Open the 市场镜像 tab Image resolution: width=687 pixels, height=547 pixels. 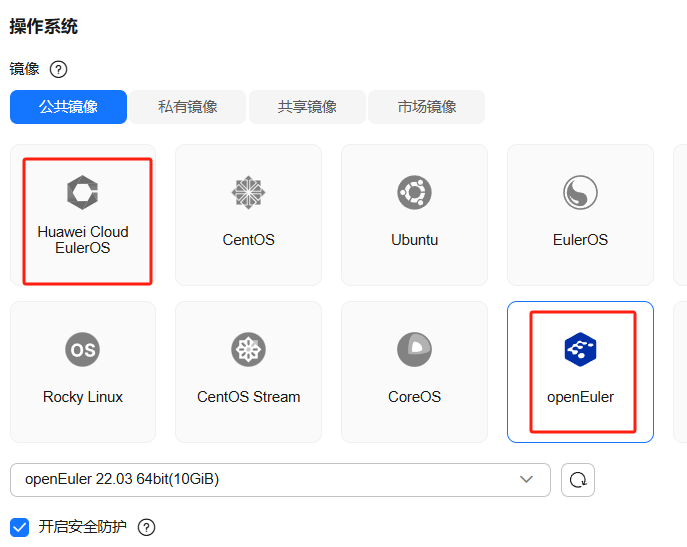click(427, 107)
